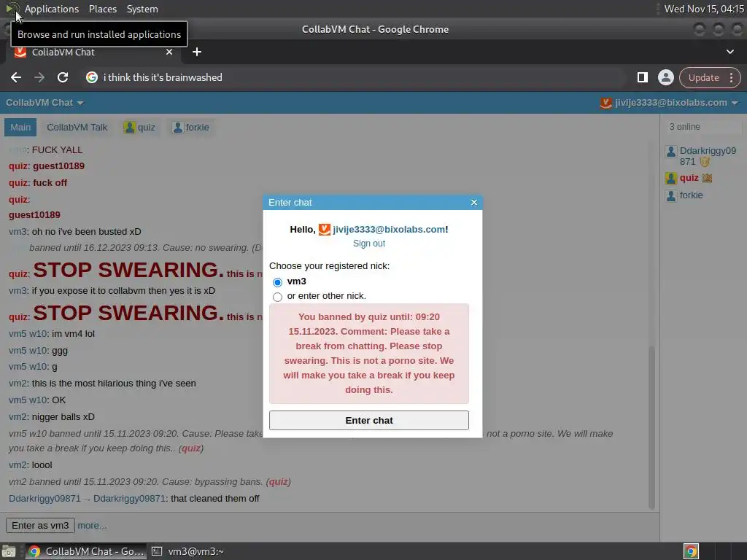Toggle Chrome side panel icon

point(642,77)
